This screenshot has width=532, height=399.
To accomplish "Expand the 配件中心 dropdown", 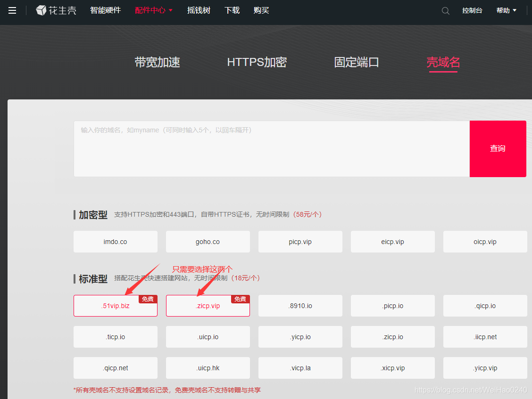I will pos(154,10).
